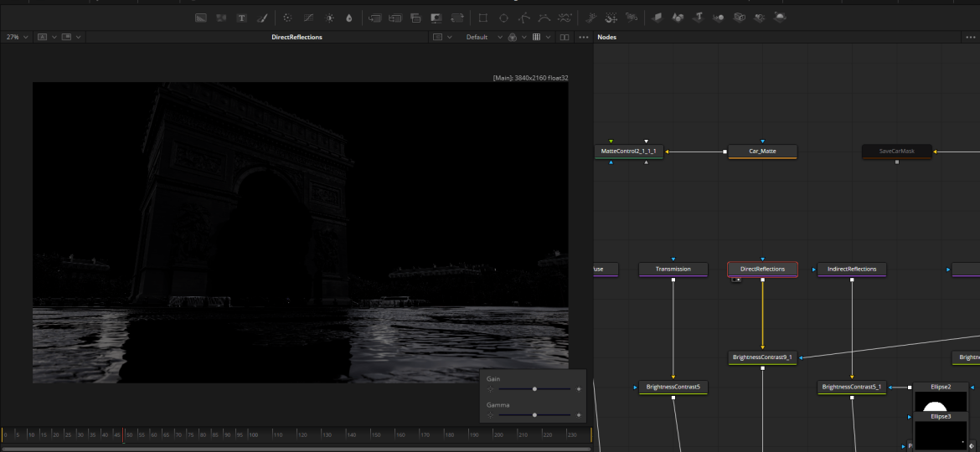980x452 pixels.
Task: Click the Gain slider handle
Action: (x=534, y=389)
